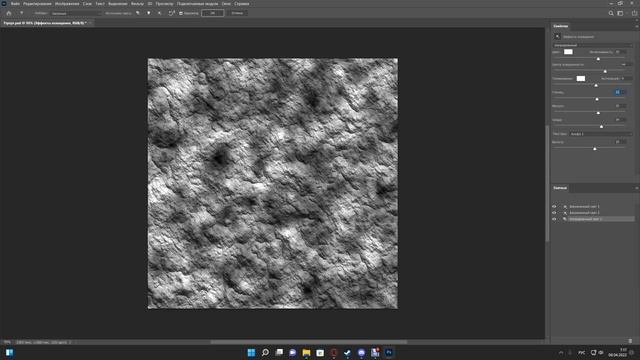Open light color swatch
Image resolution: width=640 pixels, height=360 pixels.
click(568, 52)
